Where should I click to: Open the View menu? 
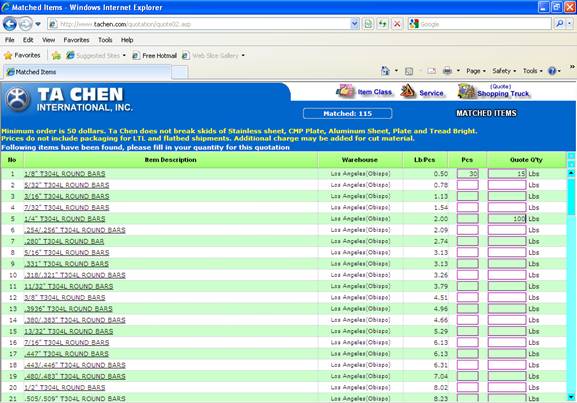click(x=48, y=40)
